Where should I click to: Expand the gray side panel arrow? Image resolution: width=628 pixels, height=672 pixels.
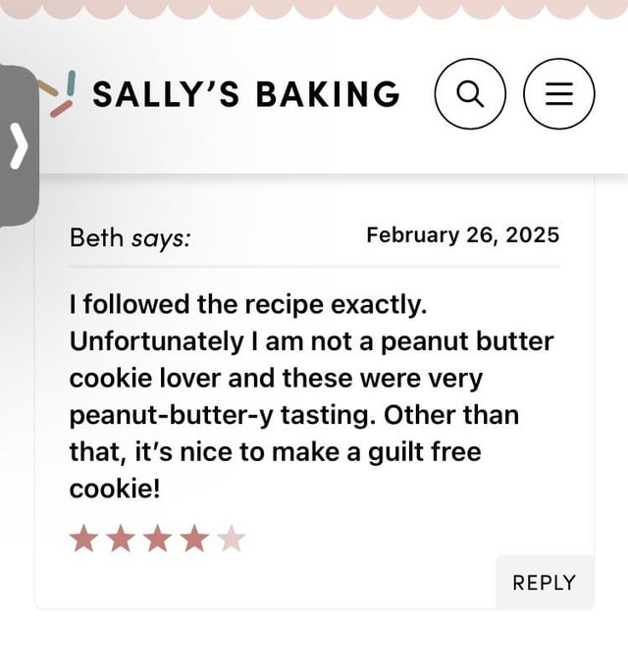(x=19, y=147)
